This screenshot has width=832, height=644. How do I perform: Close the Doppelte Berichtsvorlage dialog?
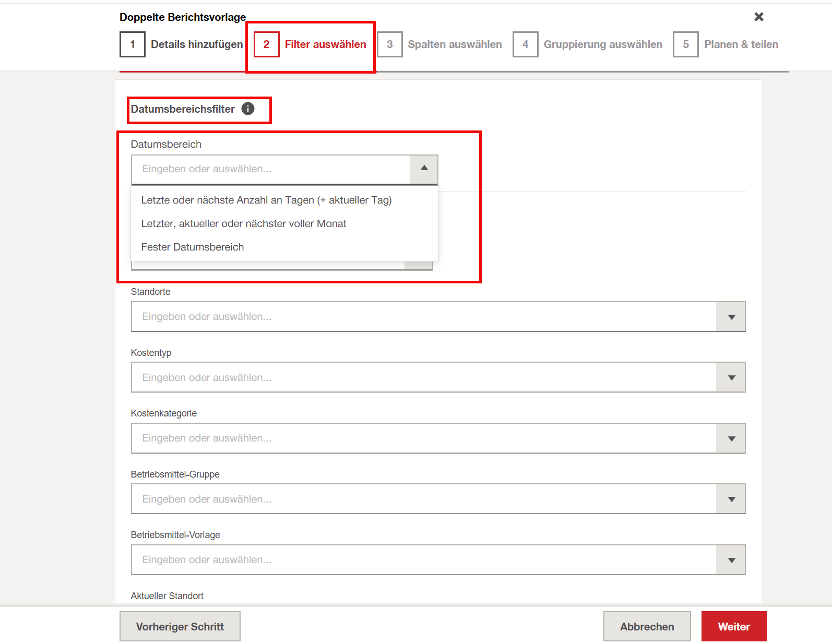point(759,17)
